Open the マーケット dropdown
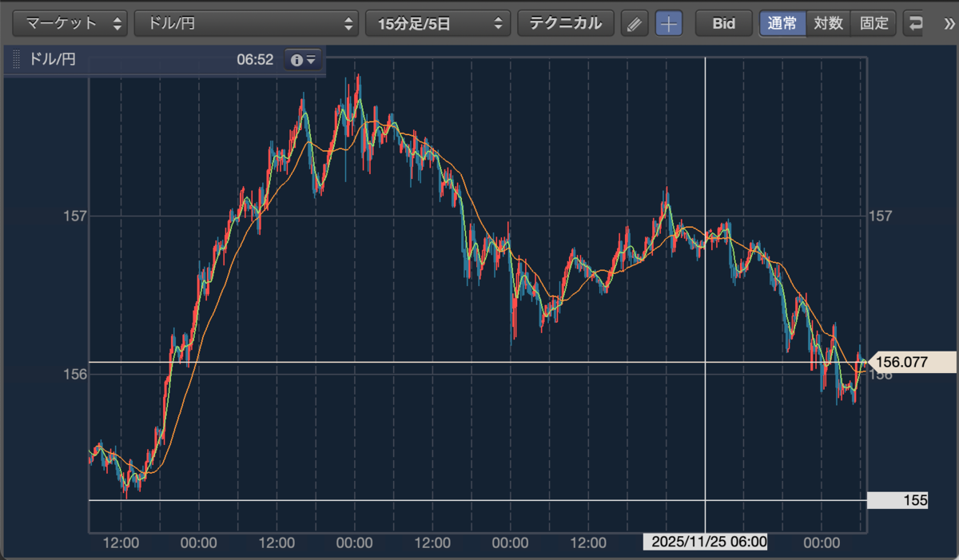Image resolution: width=959 pixels, height=560 pixels. coord(70,23)
